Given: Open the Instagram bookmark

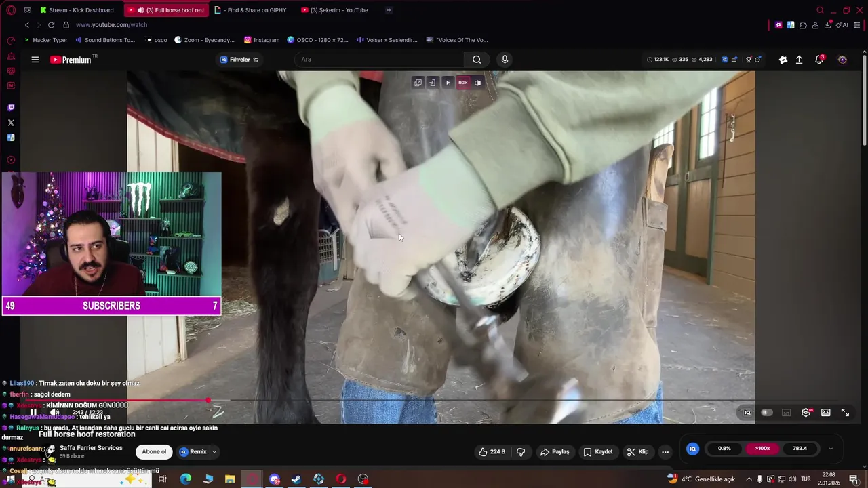Looking at the screenshot, I should (262, 40).
